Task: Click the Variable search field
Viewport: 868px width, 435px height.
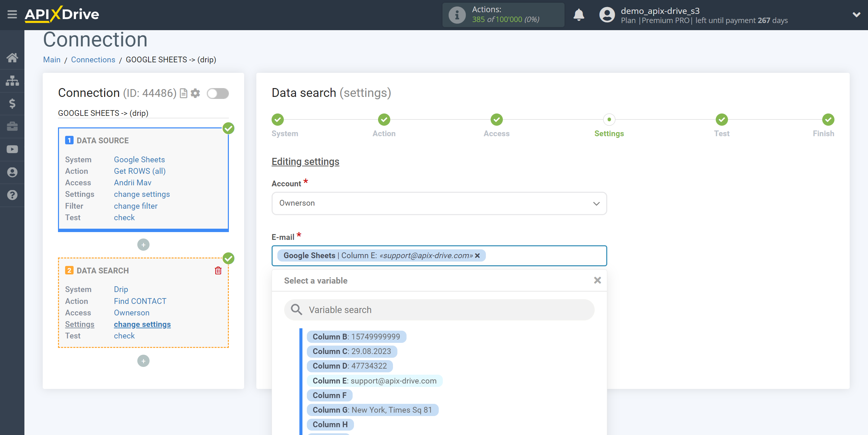Action: 439,310
